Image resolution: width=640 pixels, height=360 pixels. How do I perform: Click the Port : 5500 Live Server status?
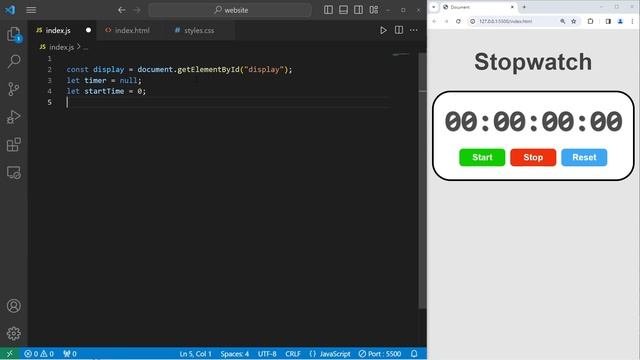(380, 353)
